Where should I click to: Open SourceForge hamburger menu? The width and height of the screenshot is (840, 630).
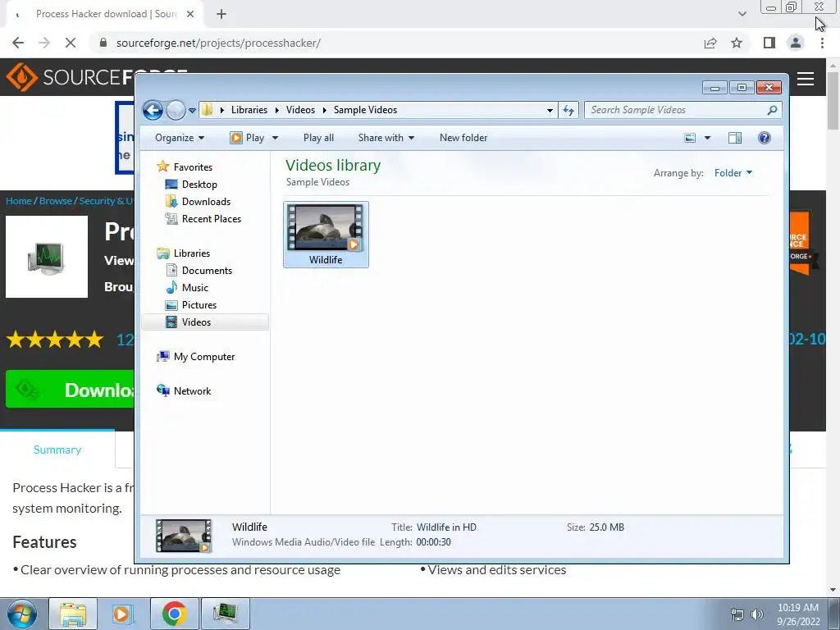[x=806, y=79]
